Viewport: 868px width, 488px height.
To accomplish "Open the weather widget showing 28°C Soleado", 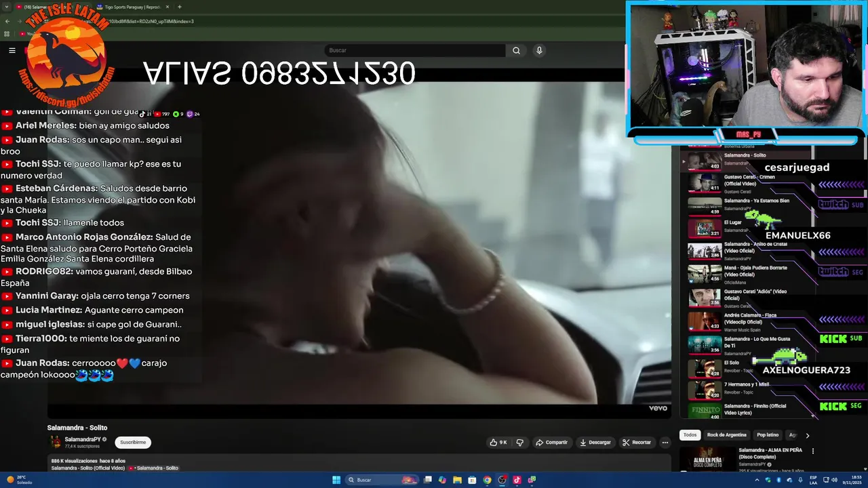I will pyautogui.click(x=19, y=480).
